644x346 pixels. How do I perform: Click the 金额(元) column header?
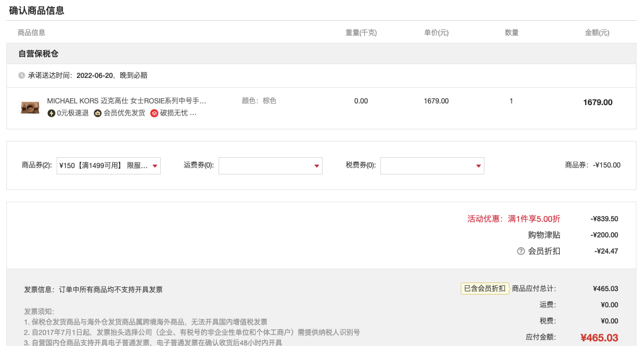tap(597, 32)
